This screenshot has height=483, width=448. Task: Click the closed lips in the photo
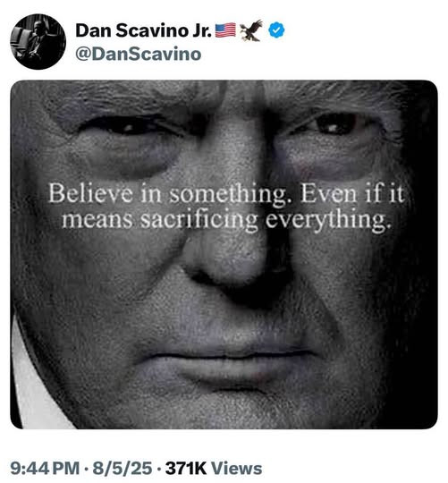[226, 365]
